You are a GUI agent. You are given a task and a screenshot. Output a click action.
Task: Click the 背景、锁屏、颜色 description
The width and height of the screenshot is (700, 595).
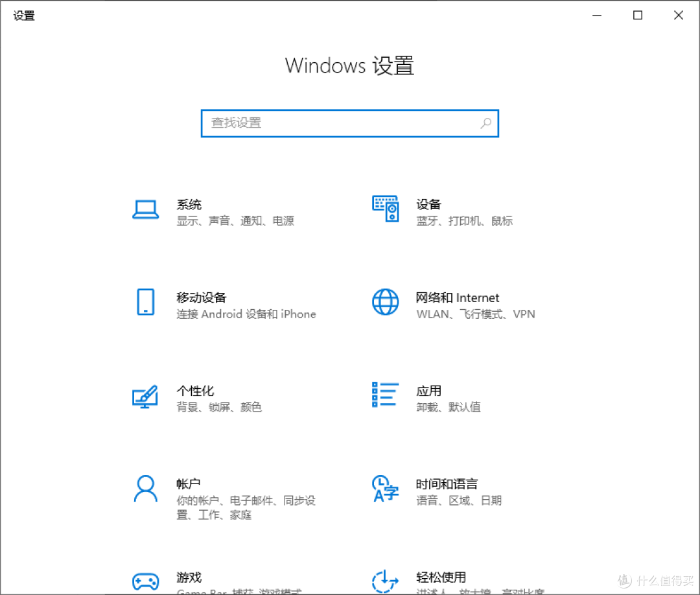tap(219, 407)
